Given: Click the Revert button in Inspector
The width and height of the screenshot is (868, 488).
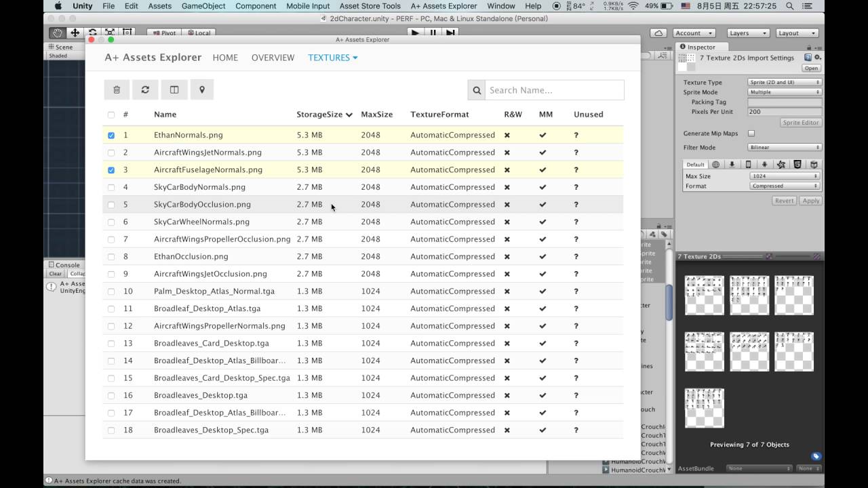Looking at the screenshot, I should point(784,201).
